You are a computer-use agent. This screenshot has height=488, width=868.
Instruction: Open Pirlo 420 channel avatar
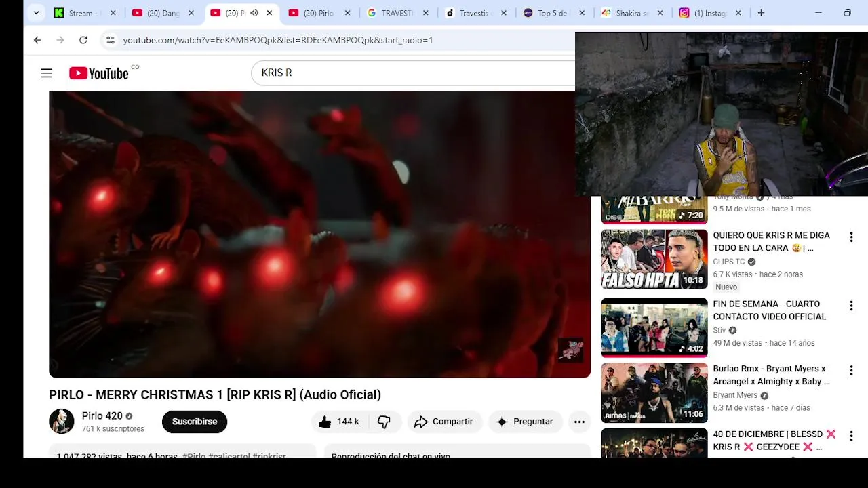click(x=62, y=421)
